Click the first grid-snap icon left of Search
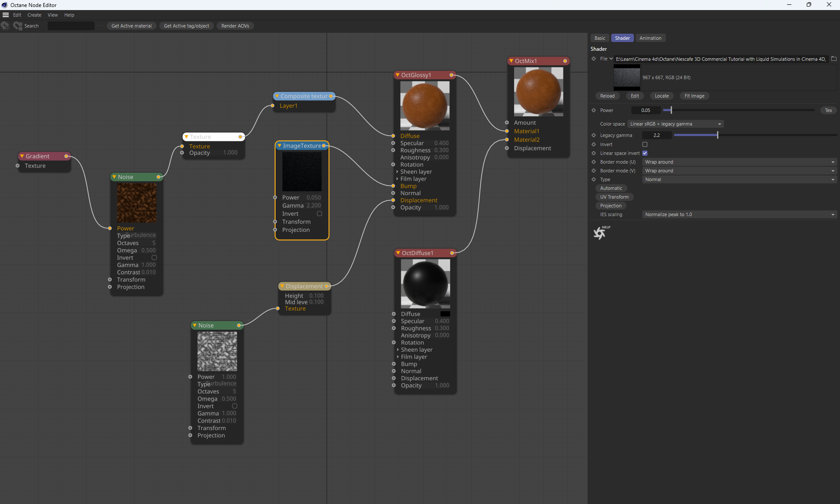Image resolution: width=840 pixels, height=504 pixels. (5, 26)
